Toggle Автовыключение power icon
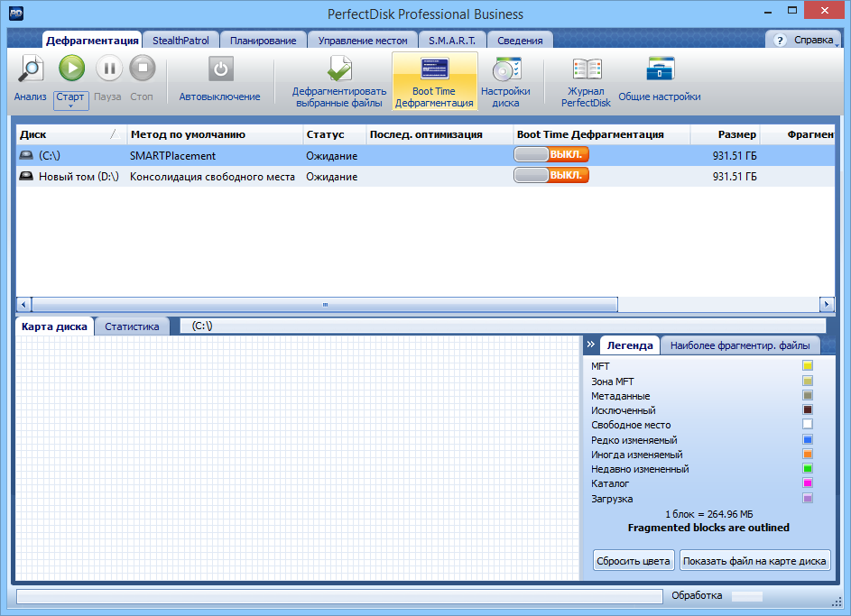The width and height of the screenshot is (851, 616). tap(220, 69)
